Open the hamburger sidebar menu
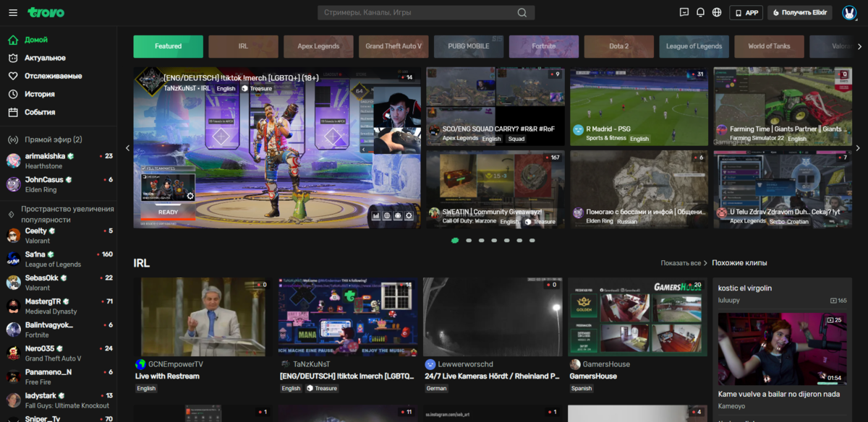Screen dimensions: 868x422 [12, 13]
